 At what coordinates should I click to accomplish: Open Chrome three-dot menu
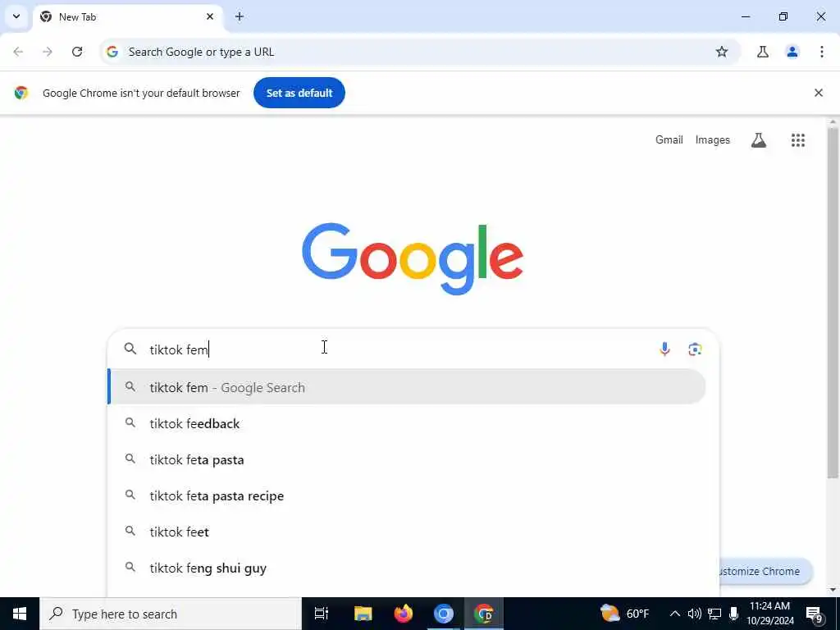coord(821,52)
